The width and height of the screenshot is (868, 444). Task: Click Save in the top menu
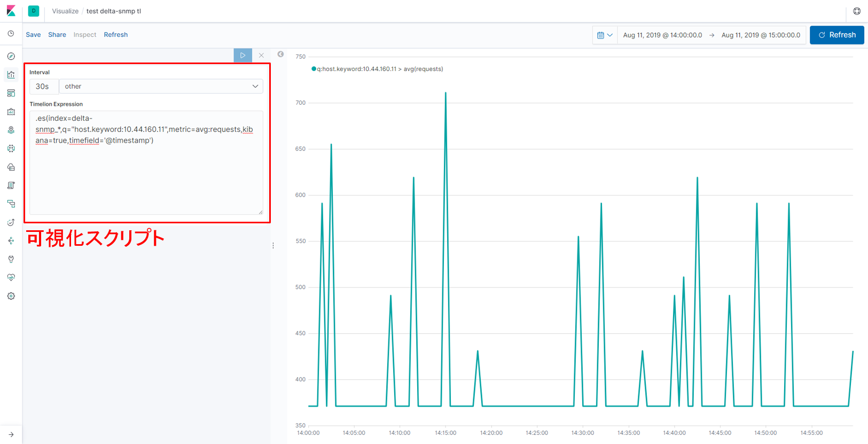click(33, 35)
